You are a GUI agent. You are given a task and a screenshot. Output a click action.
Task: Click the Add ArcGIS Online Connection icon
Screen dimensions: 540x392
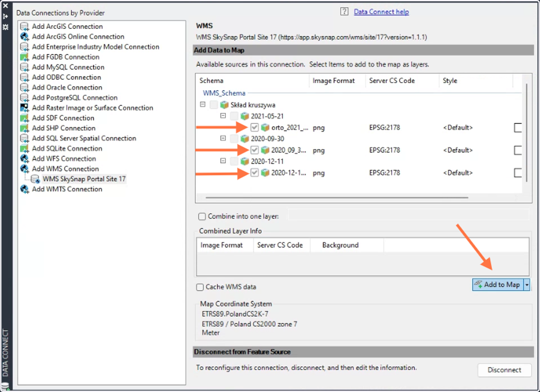click(x=25, y=37)
